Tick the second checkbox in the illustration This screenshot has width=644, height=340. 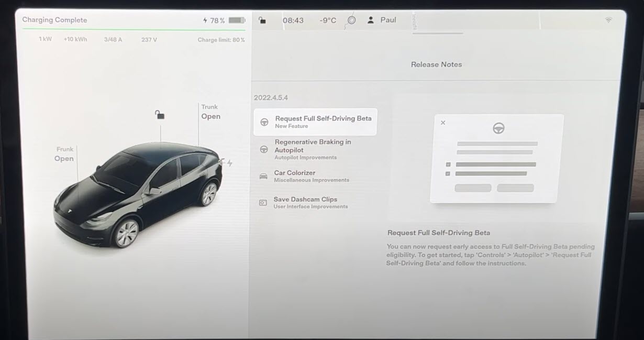[448, 173]
